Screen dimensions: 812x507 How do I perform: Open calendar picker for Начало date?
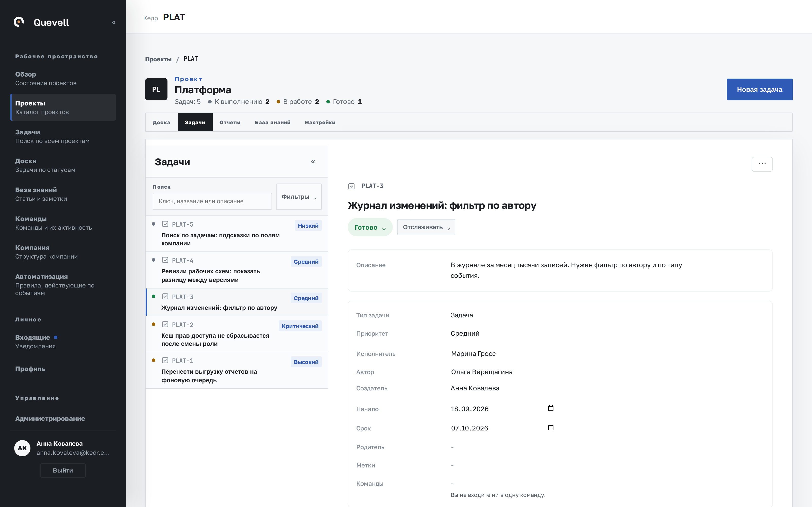551,408
